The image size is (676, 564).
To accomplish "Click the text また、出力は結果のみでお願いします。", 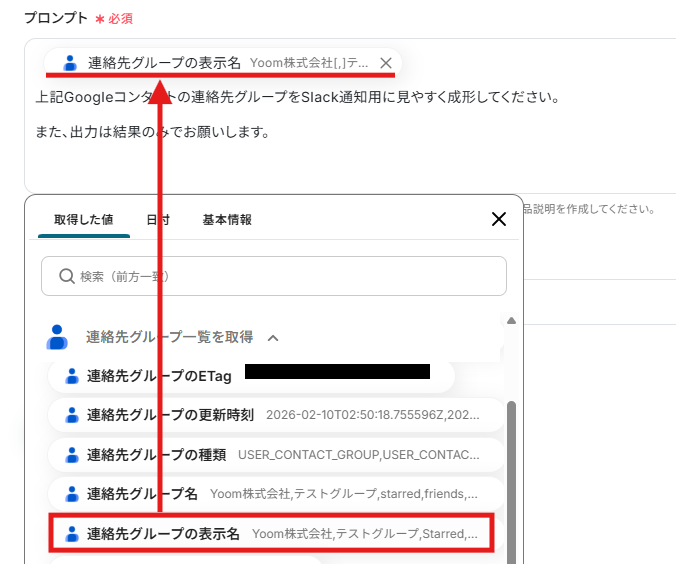I will tap(153, 132).
